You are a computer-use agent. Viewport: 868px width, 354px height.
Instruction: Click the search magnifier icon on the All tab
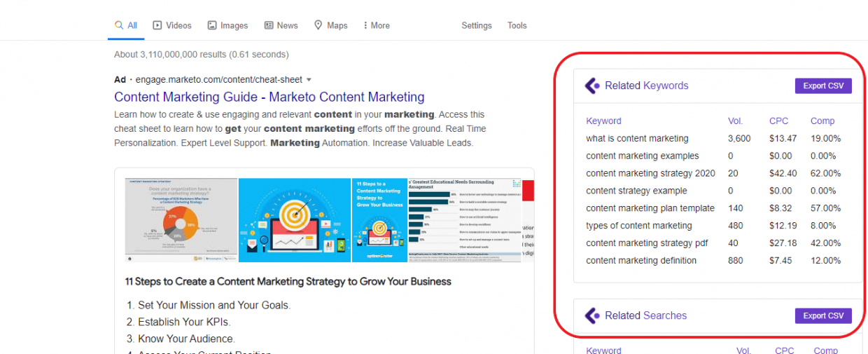[x=120, y=25]
